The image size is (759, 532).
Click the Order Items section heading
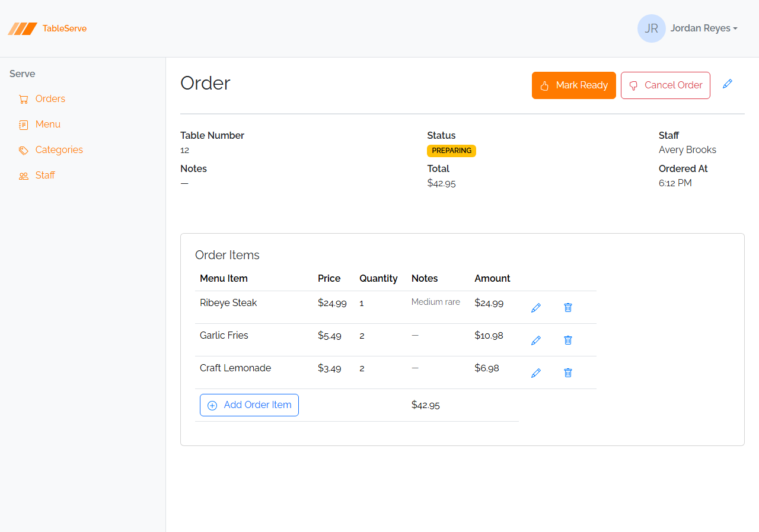pyautogui.click(x=227, y=255)
